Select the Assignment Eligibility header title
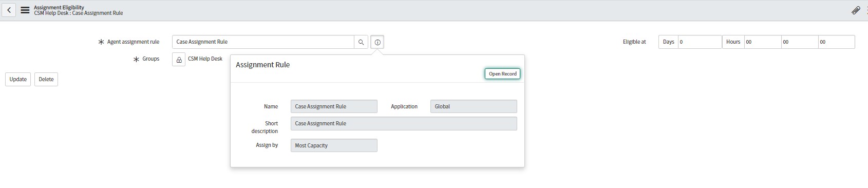 59,7
